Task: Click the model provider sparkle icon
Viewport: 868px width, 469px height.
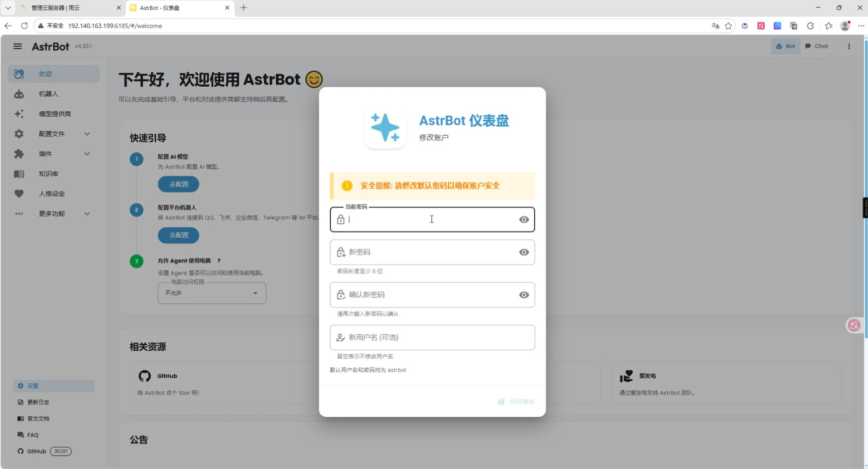Action: pos(19,114)
